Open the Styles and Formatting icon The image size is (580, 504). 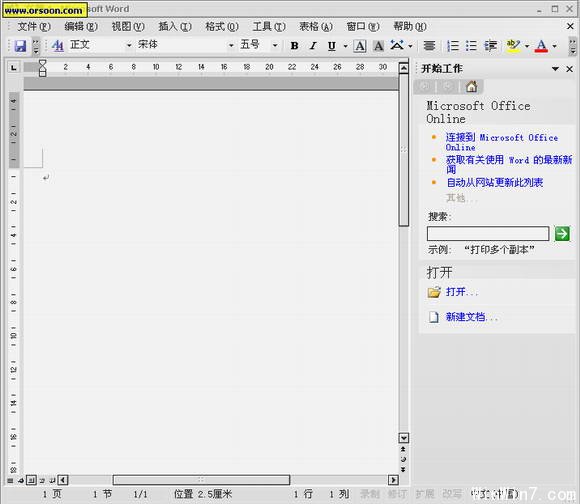(x=57, y=45)
